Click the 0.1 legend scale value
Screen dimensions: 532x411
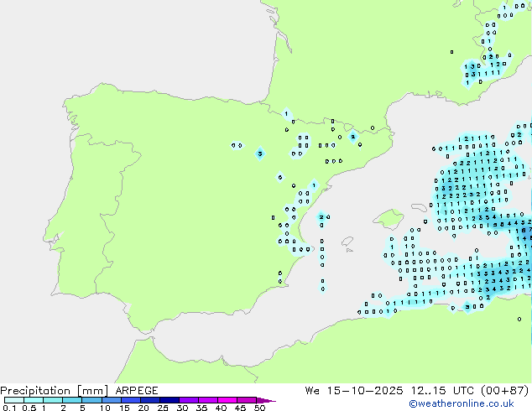pos(8,408)
